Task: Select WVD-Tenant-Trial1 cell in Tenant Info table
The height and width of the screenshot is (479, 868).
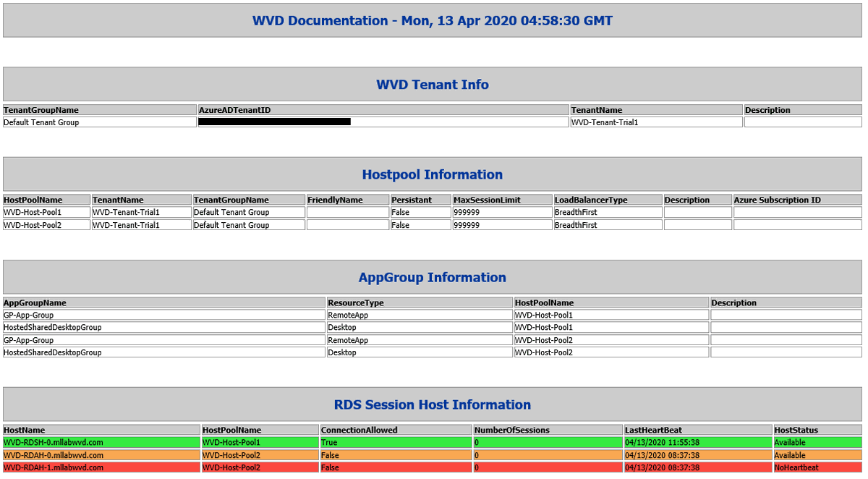Action: [656, 122]
